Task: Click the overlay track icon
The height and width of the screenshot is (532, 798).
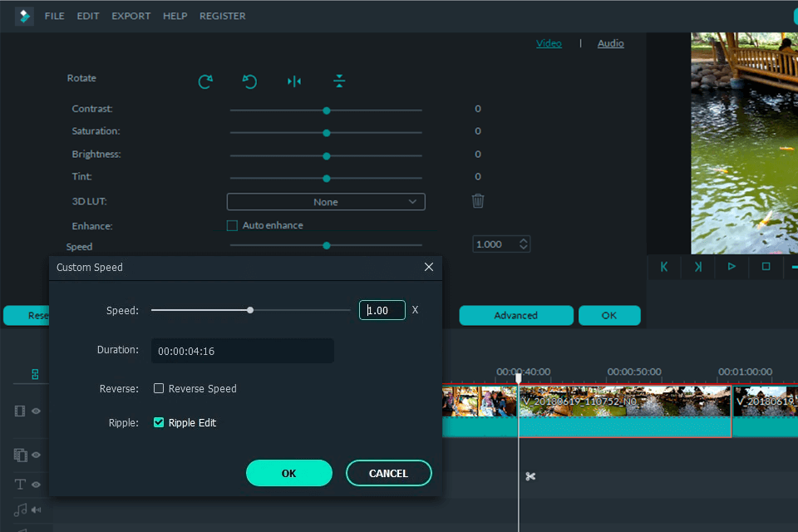Action: click(x=20, y=455)
